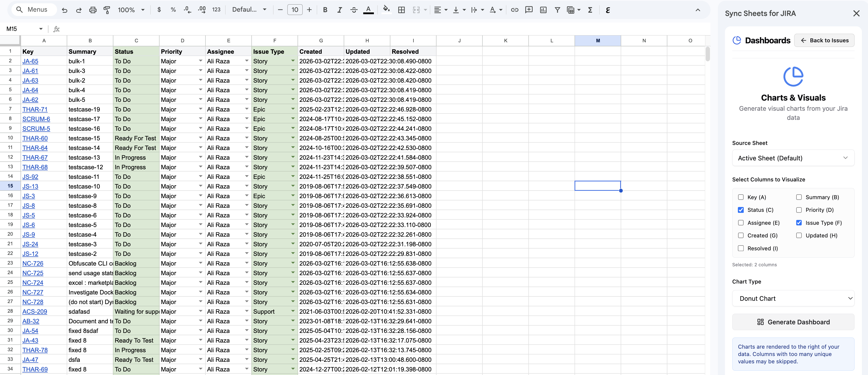Open the functions sigma menu

(590, 10)
